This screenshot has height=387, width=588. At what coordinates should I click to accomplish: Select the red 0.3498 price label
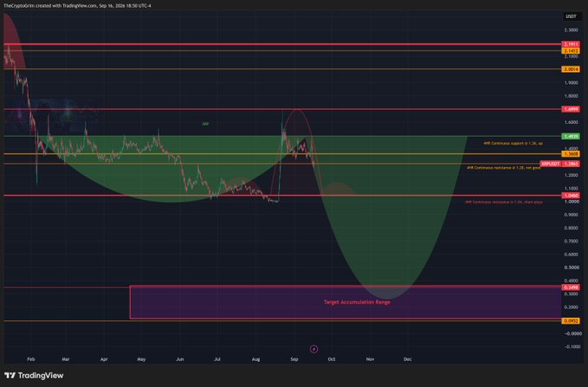point(571,287)
